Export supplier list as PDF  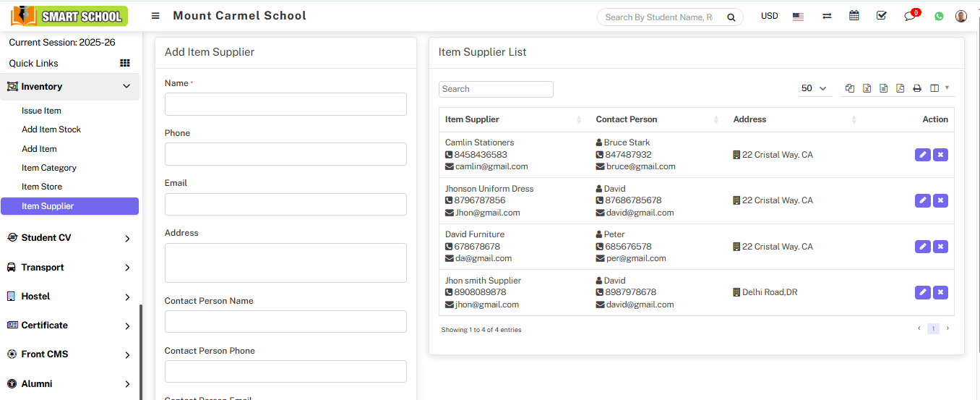(900, 88)
